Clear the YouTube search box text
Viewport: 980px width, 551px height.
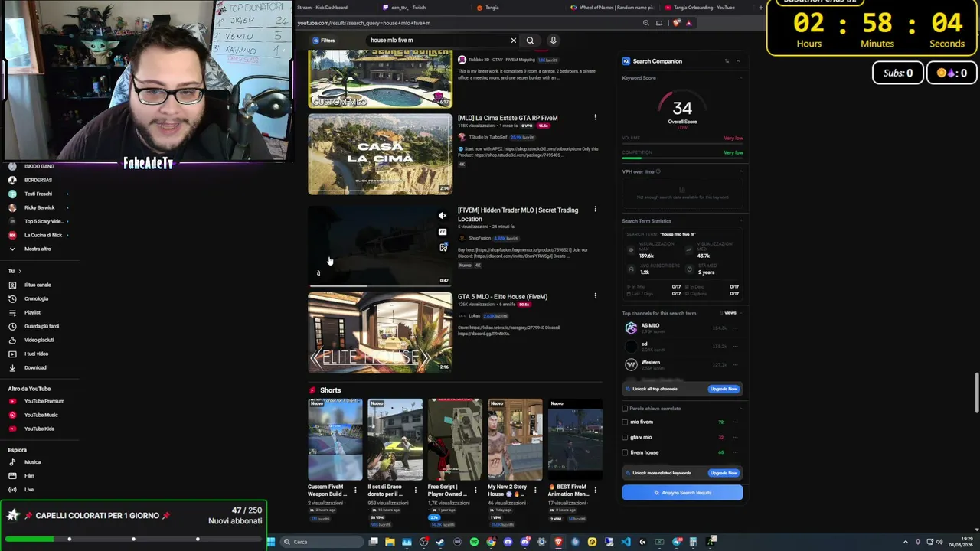(x=514, y=41)
